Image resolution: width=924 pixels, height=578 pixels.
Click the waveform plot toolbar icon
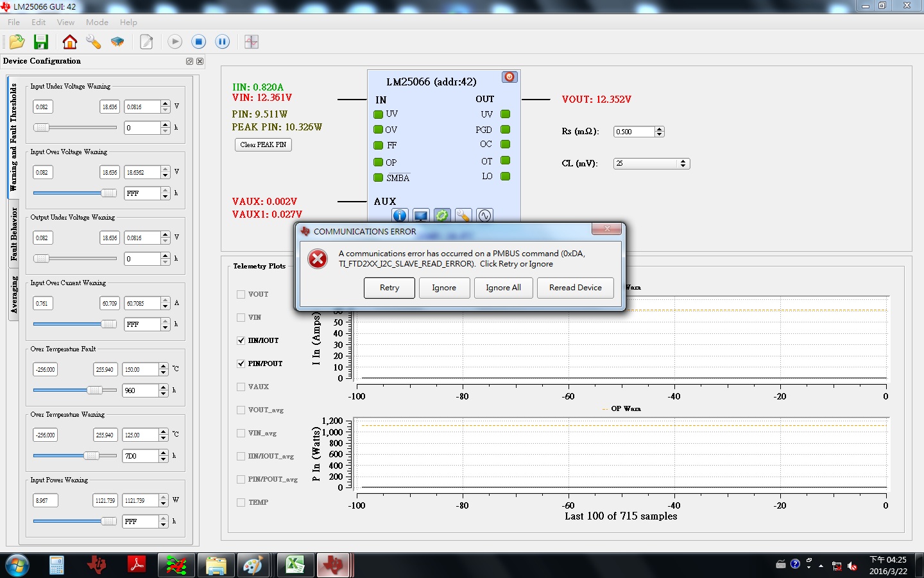coord(252,42)
